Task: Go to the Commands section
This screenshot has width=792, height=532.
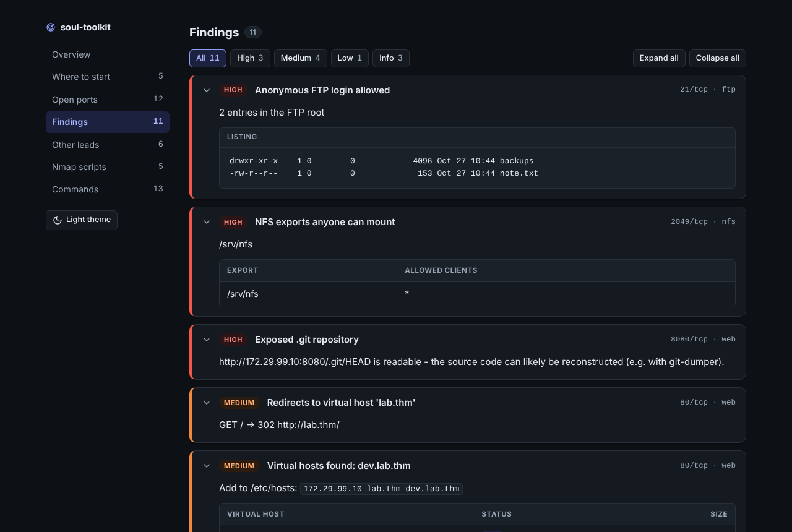Action: coord(108,189)
